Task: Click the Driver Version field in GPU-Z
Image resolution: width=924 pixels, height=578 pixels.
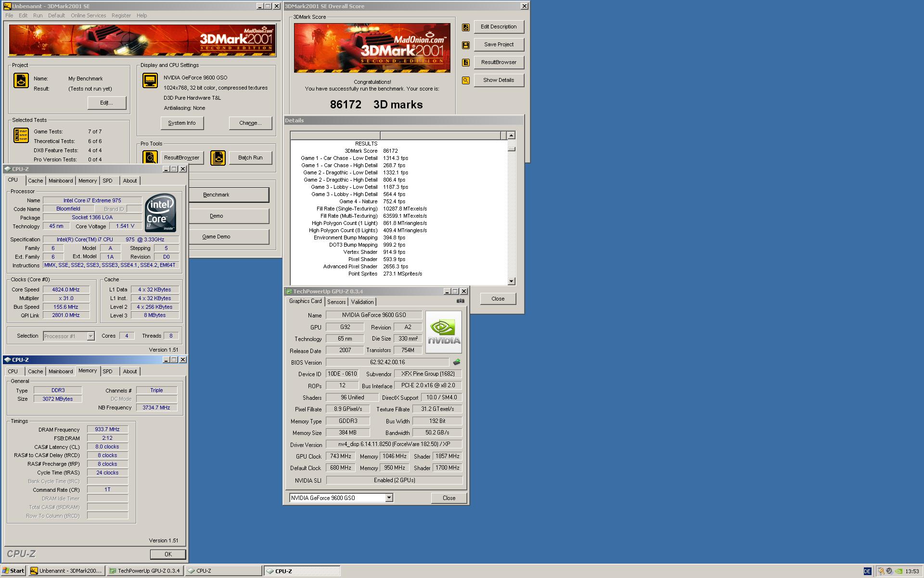Action: coord(394,445)
